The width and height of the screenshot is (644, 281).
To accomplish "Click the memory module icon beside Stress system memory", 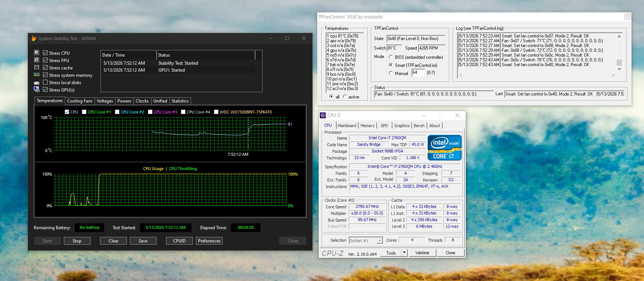I will (x=37, y=75).
